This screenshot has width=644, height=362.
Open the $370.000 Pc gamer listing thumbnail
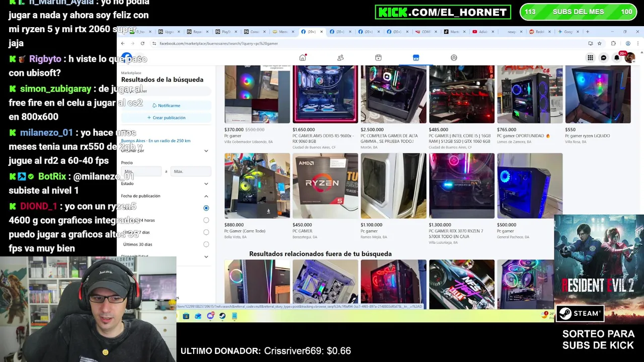tap(257, 94)
